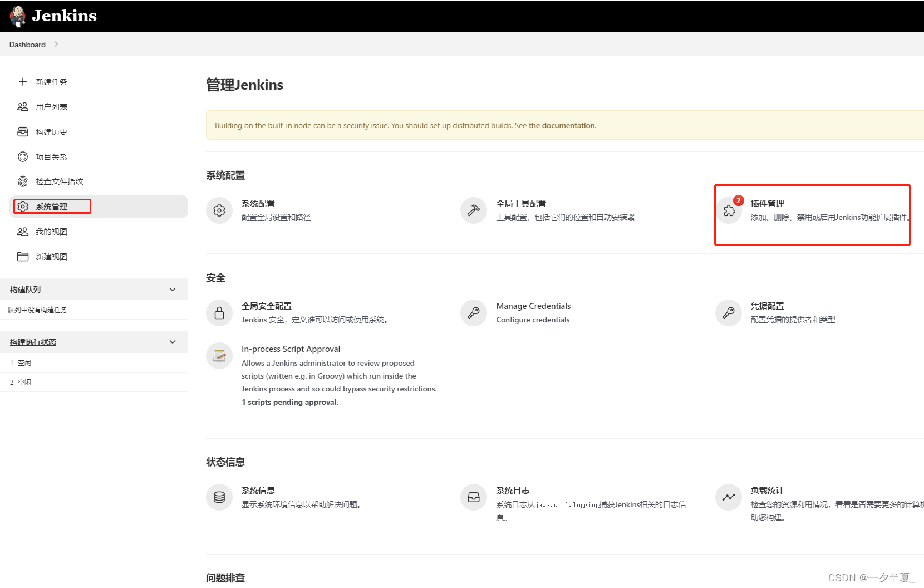Open the documentation link in warning banner

[562, 125]
